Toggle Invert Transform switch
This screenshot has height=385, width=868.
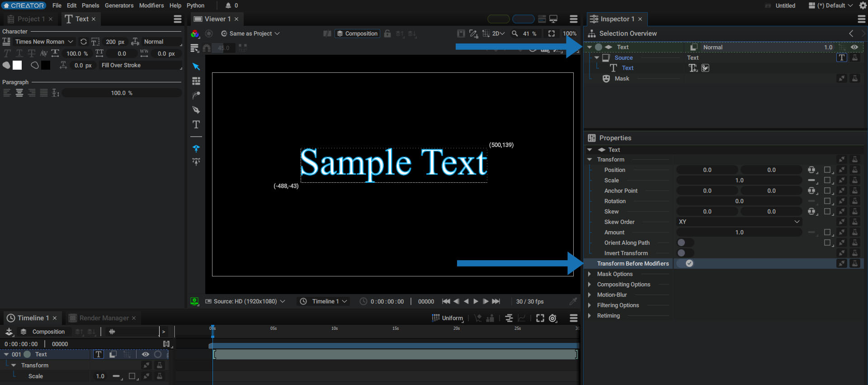click(685, 253)
